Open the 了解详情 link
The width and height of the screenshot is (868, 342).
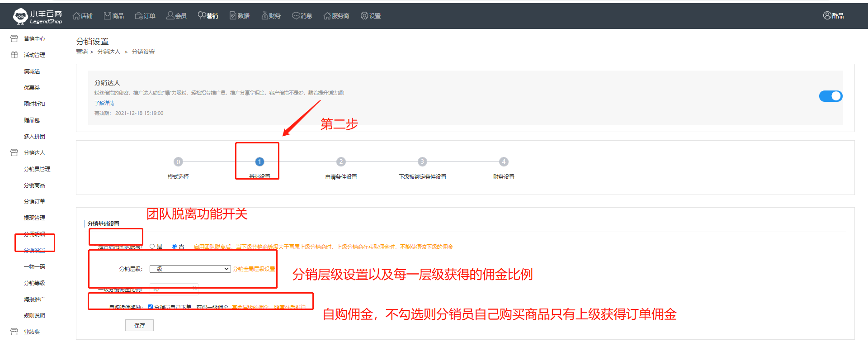[x=104, y=103]
